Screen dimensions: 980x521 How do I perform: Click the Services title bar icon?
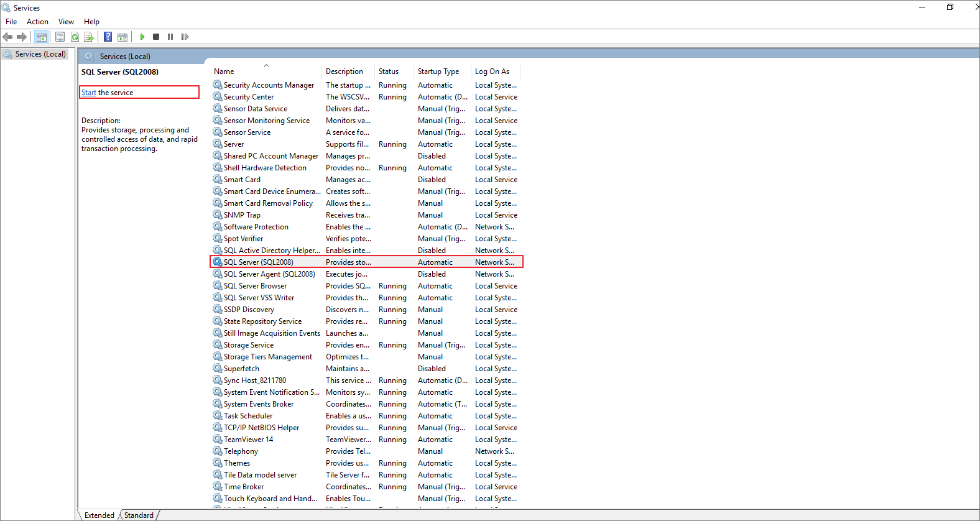(6, 7)
